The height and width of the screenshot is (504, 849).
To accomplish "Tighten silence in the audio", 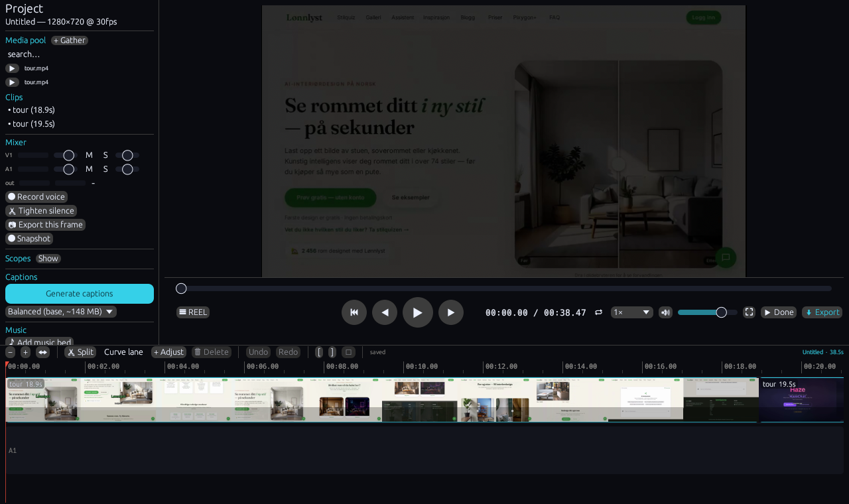I will coord(41,211).
